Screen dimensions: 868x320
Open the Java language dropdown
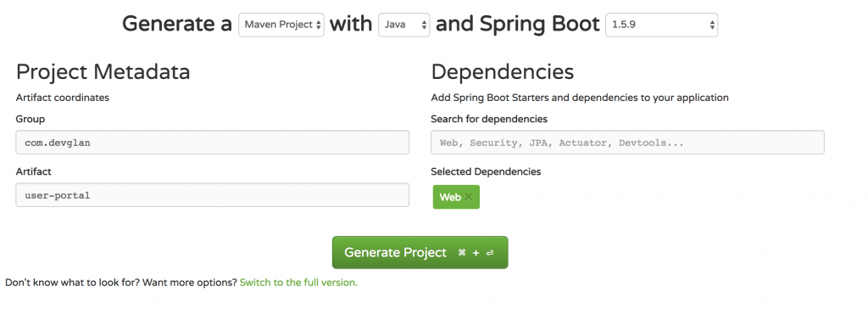(404, 25)
